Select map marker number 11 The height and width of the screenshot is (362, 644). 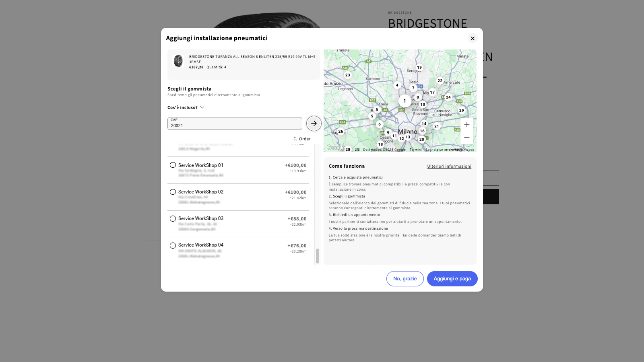[x=394, y=136]
